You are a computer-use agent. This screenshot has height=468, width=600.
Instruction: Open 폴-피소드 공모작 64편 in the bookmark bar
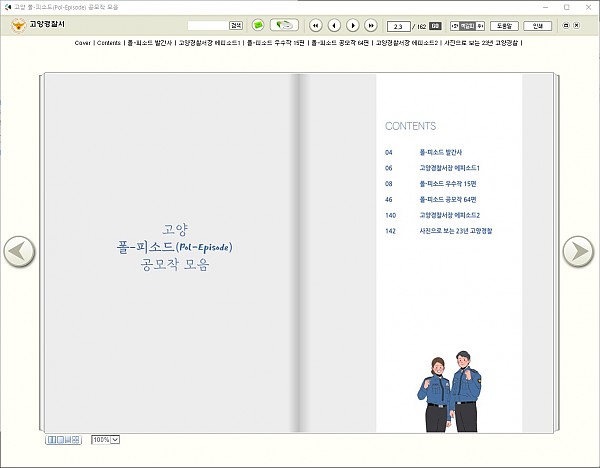pyautogui.click(x=340, y=43)
